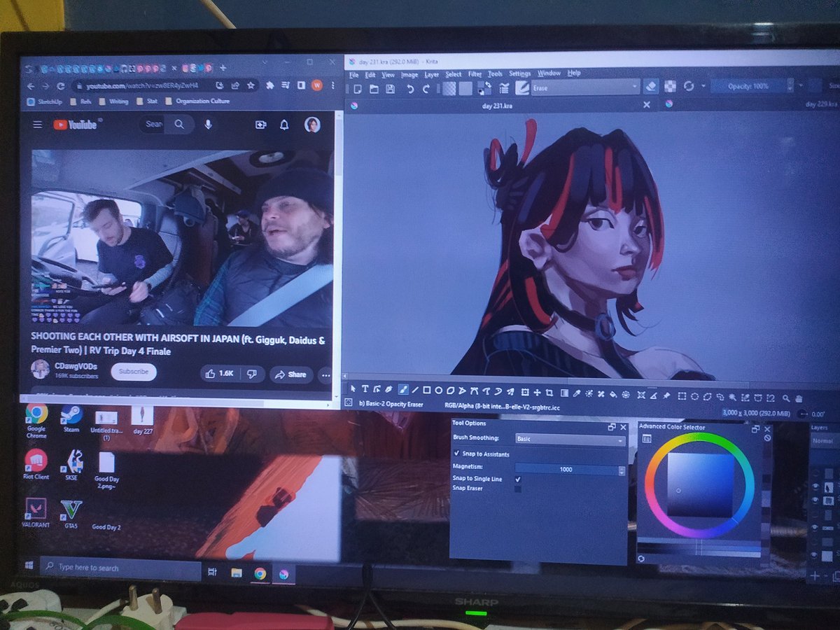The height and width of the screenshot is (630, 840).
Task: Open fill gradients swatch in toolbar
Action: point(449,88)
